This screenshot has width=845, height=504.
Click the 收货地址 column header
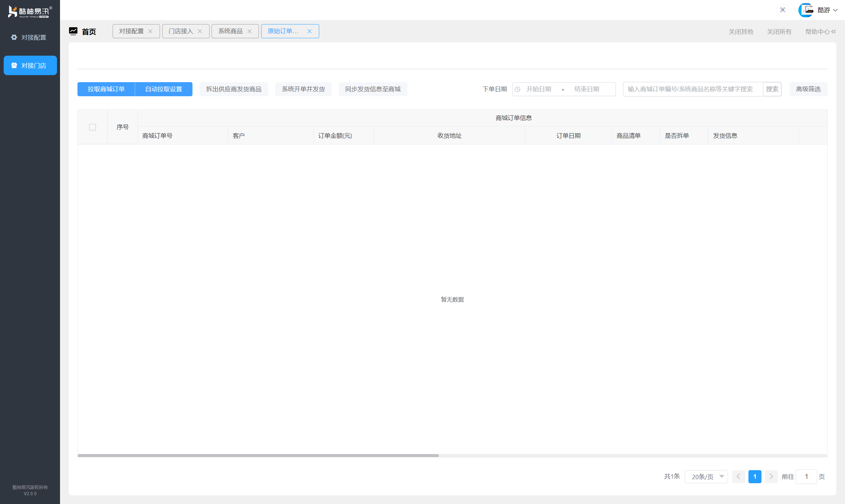click(449, 135)
